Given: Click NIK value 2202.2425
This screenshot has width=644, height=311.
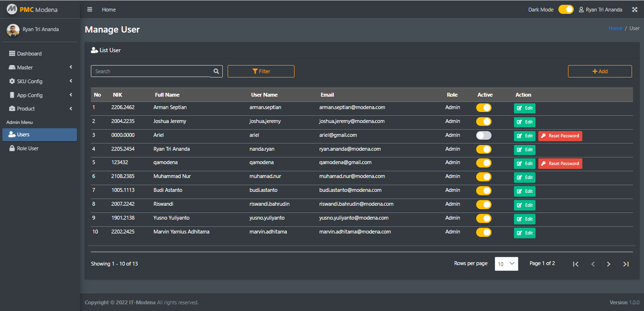Looking at the screenshot, I should coord(123,232).
